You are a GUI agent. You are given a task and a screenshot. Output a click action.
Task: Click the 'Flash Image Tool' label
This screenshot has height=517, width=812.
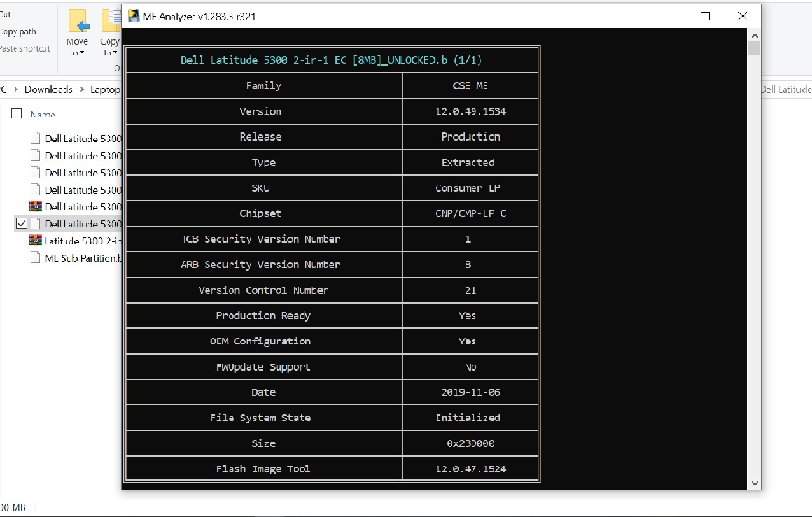tap(263, 469)
